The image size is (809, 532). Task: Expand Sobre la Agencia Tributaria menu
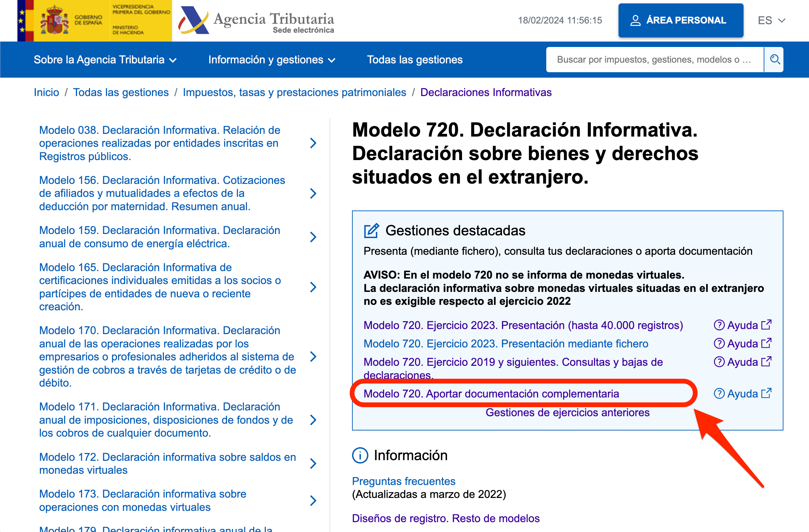[105, 60]
